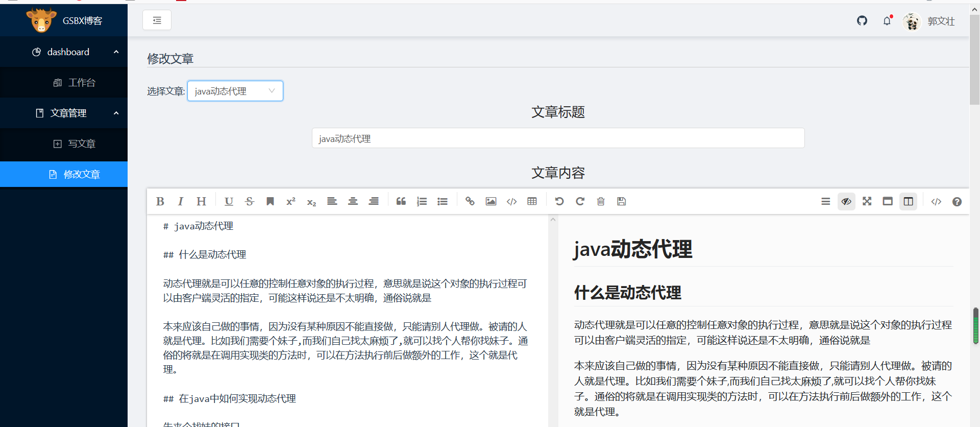Open the 写文章 page
The width and height of the screenshot is (980, 427).
[64, 144]
